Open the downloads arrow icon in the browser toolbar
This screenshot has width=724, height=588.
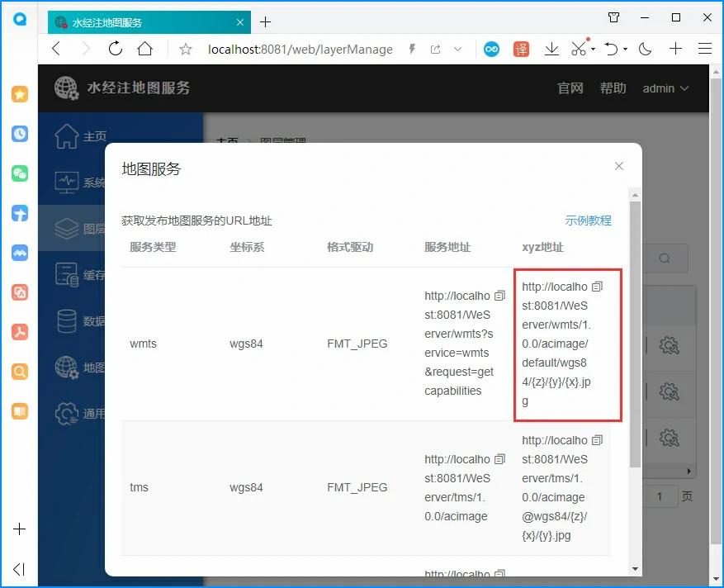551,49
